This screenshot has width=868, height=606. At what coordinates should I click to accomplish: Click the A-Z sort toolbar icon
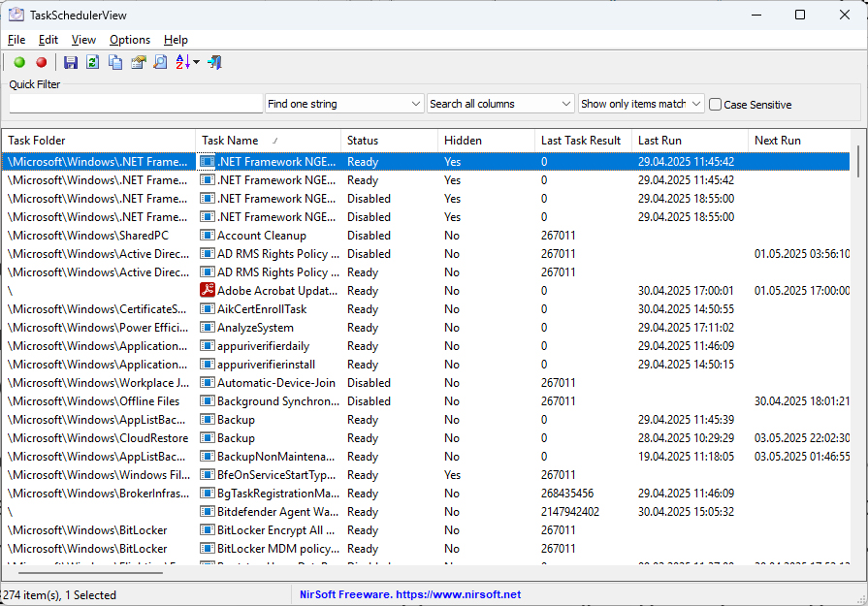tap(182, 62)
